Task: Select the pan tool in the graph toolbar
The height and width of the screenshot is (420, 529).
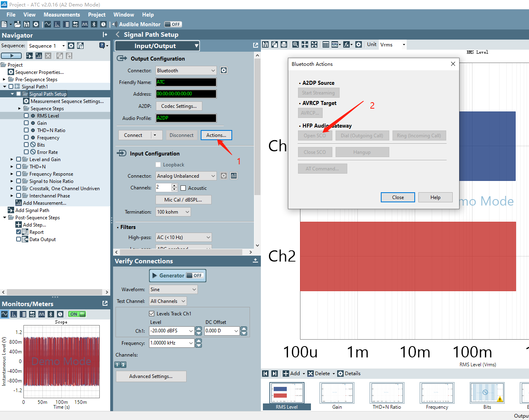Action: [305, 44]
